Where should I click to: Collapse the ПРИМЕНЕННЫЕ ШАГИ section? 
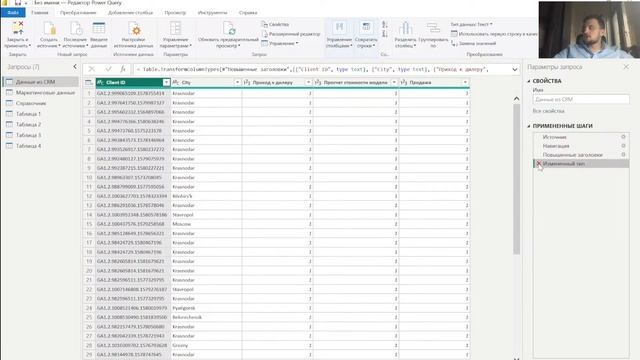(529, 126)
